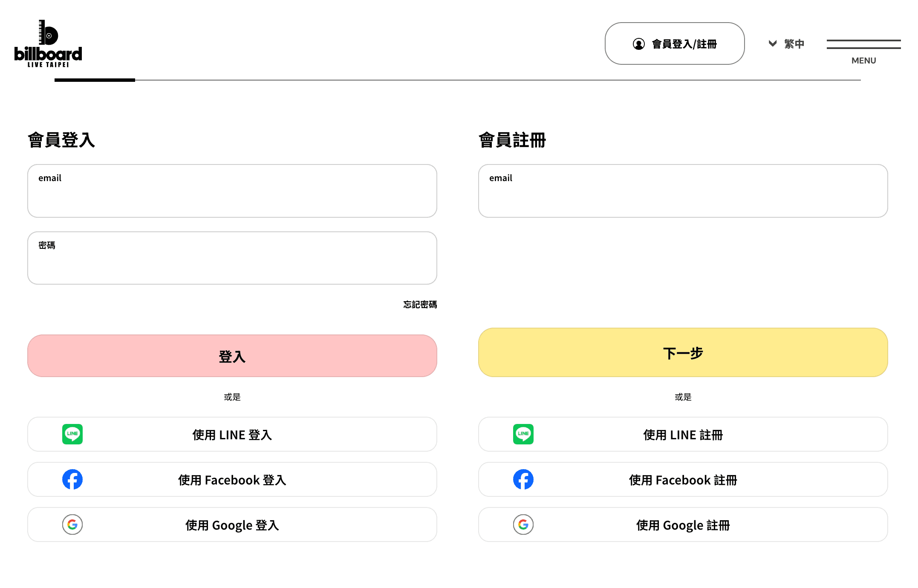This screenshot has height=588, width=918.
Task: Choose 使用 Google 登入 button
Action: click(232, 525)
